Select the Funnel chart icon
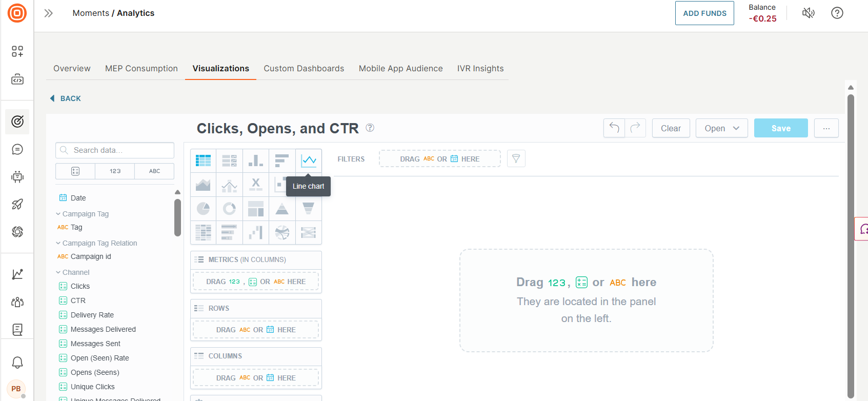 point(309,209)
